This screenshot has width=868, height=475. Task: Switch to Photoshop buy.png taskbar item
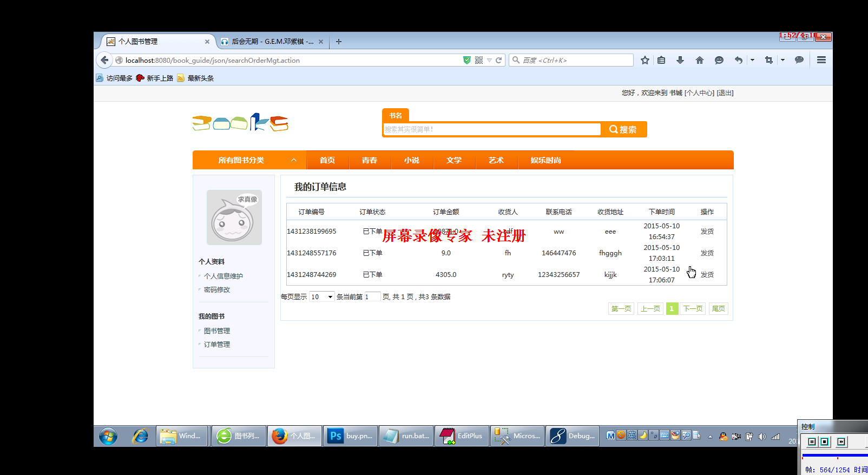pos(351,436)
